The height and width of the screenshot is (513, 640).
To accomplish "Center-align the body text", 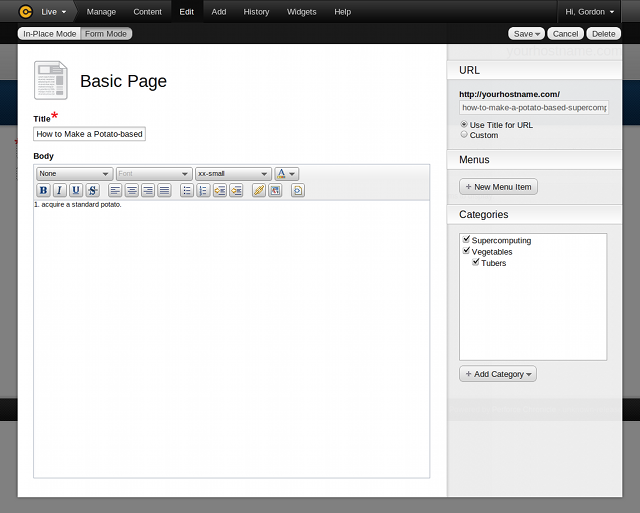I will tap(132, 190).
